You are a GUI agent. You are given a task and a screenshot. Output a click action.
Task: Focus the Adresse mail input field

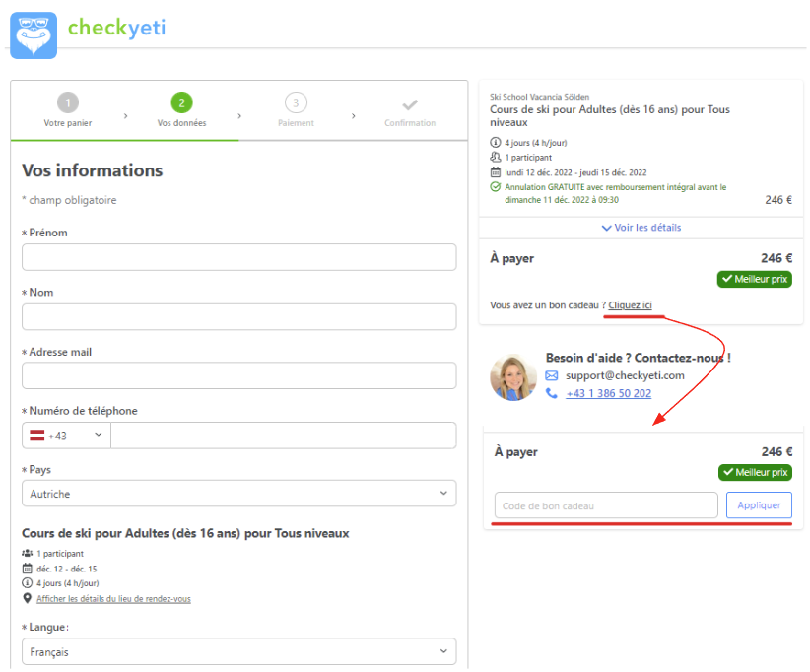pos(239,375)
